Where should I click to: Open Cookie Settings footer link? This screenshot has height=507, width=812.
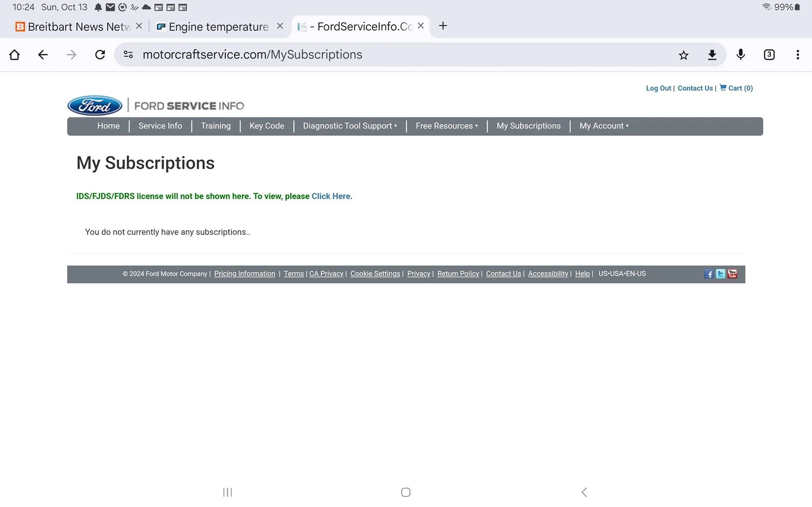click(x=375, y=274)
